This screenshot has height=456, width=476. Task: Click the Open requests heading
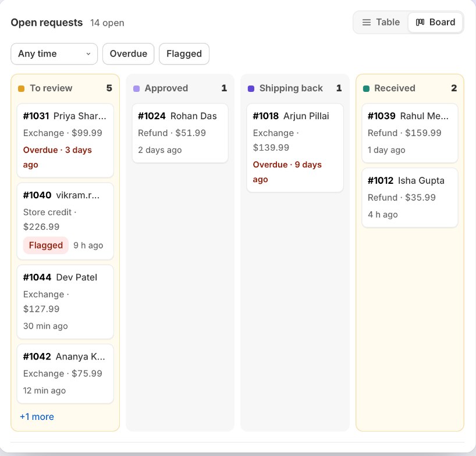click(x=47, y=23)
